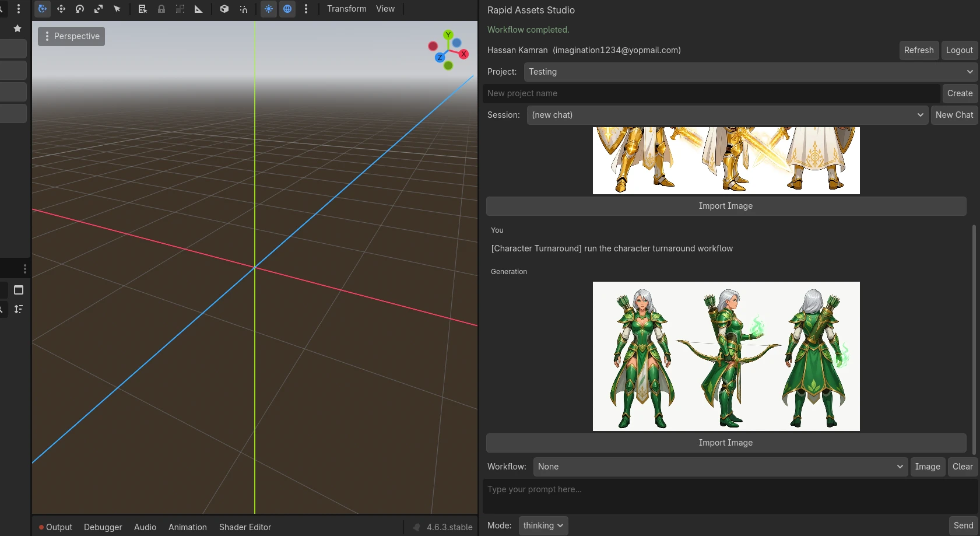
Task: Click the sort files icon
Action: (x=19, y=309)
